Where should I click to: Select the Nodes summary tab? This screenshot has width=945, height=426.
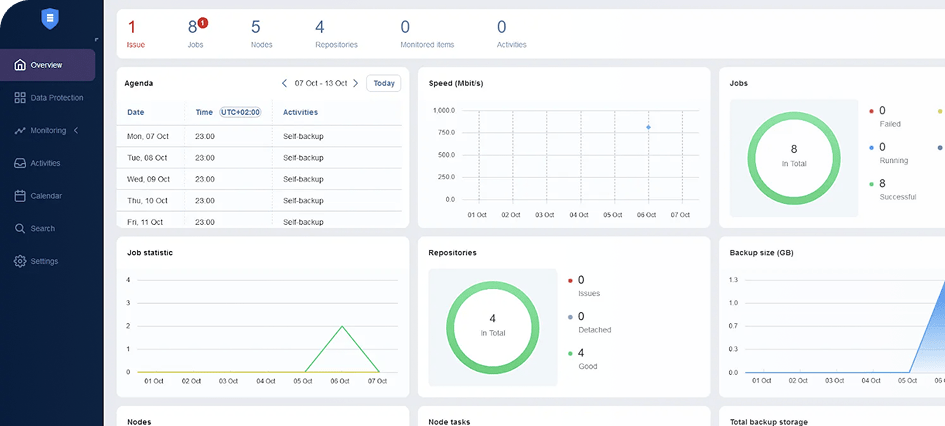coord(261,33)
